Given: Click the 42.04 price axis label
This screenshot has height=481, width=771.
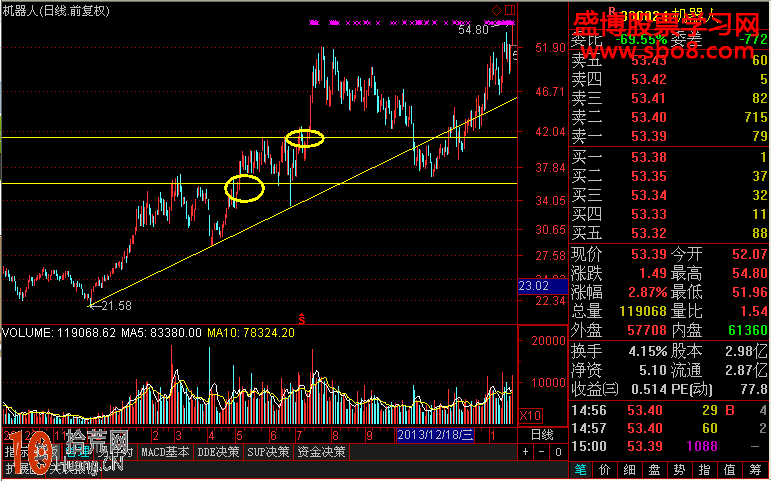Looking at the screenshot, I should [x=550, y=132].
